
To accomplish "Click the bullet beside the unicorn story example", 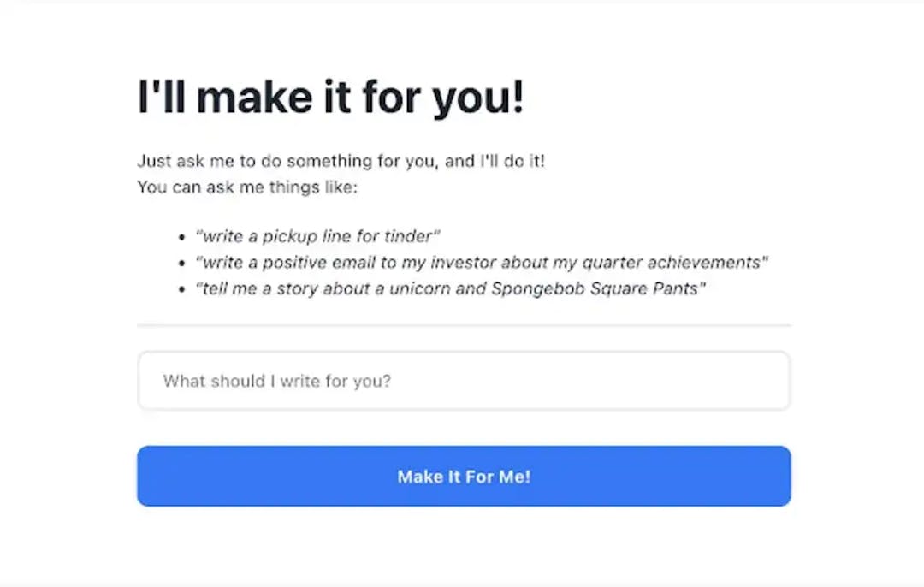I will [181, 288].
